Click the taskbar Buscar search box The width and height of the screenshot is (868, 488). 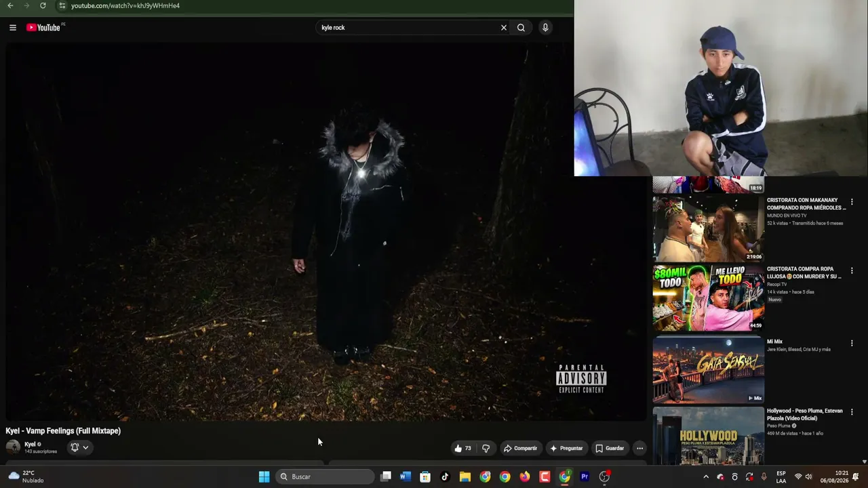pos(325,476)
